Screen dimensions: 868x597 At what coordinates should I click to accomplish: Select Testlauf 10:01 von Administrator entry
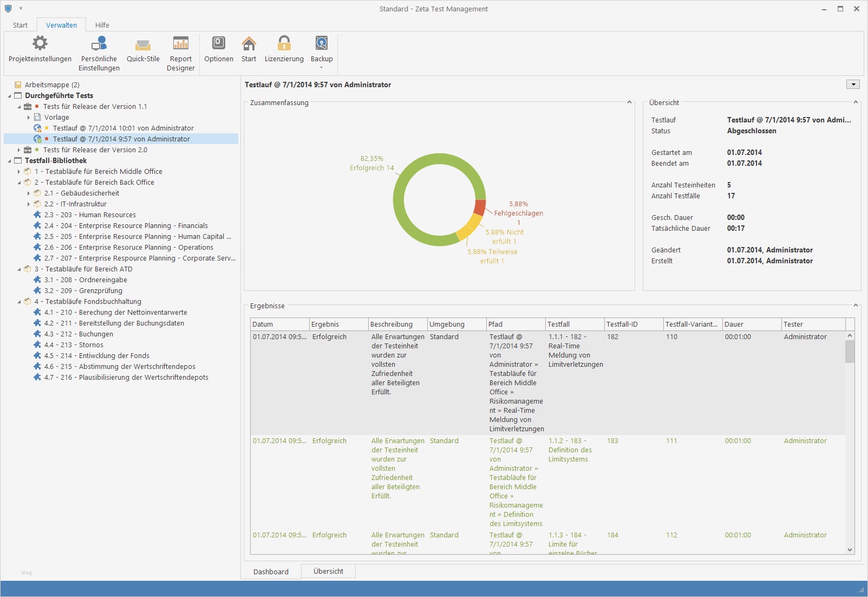123,128
